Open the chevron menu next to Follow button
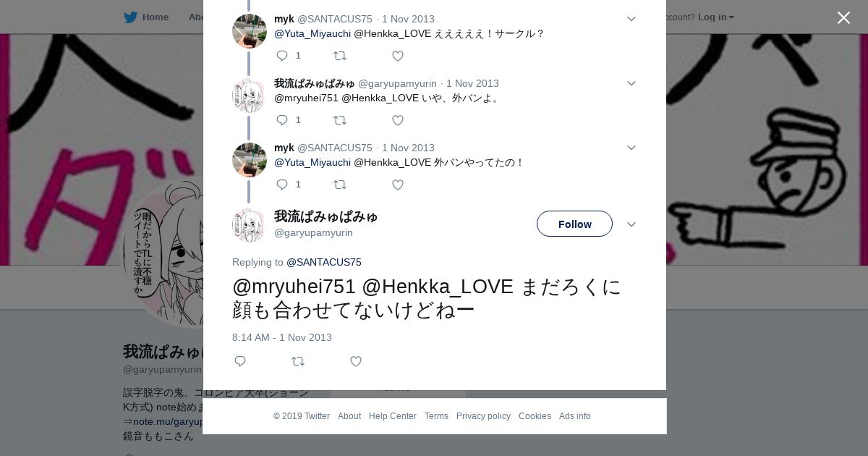 point(631,224)
